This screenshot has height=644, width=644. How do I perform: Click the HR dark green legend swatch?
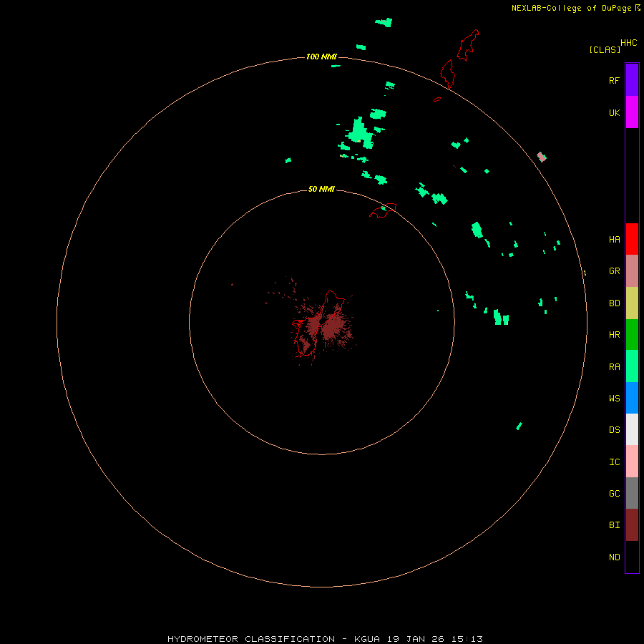click(632, 335)
